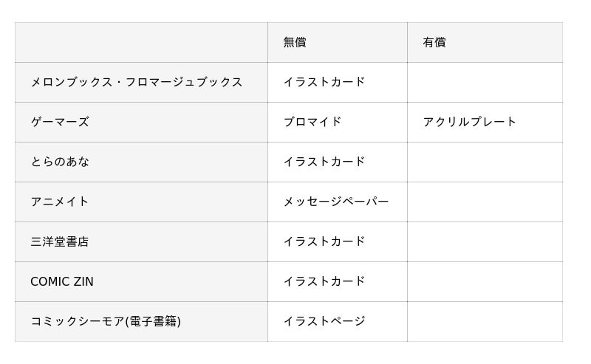Select the イラストページ cell
Screen dimensions: 591x364
[324, 321]
